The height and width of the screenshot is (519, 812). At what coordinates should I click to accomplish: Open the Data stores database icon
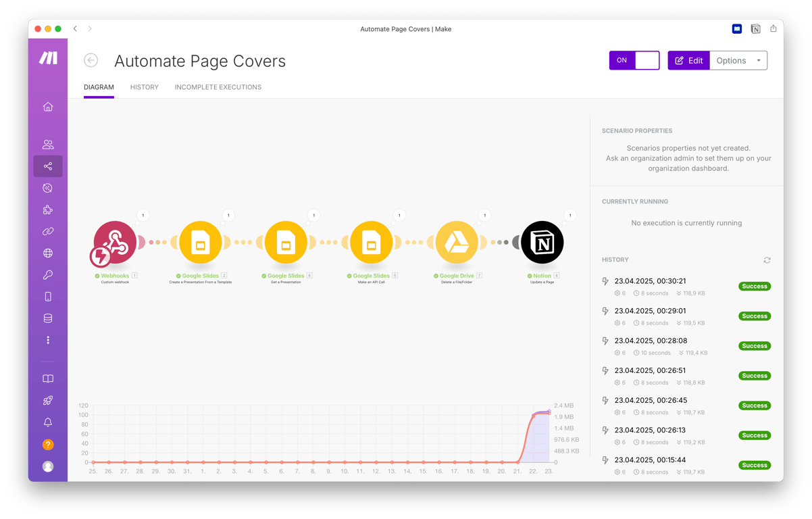48,318
